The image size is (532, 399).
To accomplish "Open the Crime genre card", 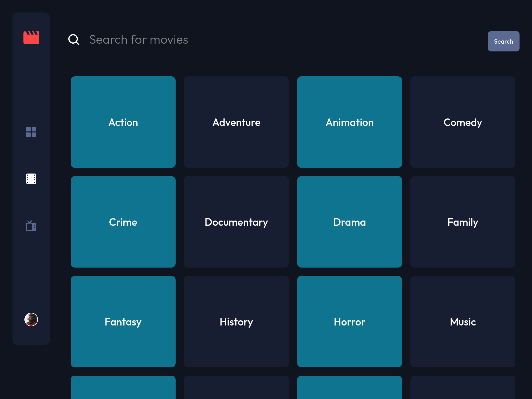I will (x=123, y=222).
